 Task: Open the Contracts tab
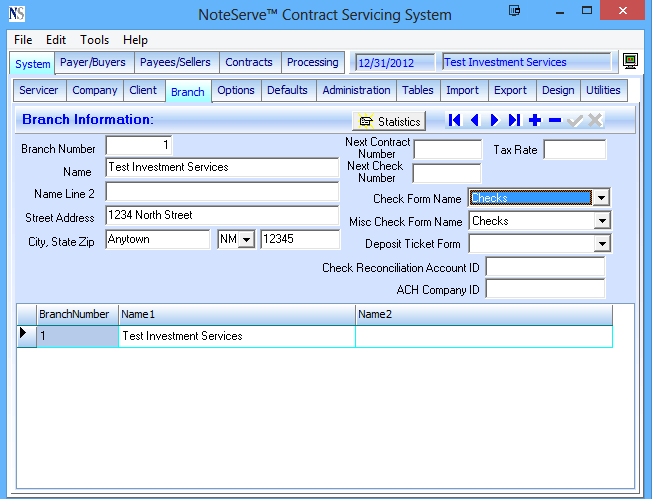pos(249,62)
